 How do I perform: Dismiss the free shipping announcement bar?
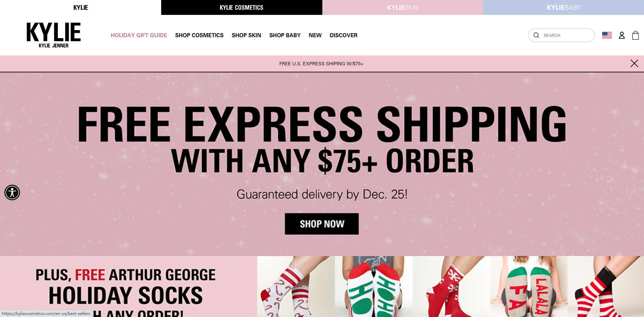[634, 64]
